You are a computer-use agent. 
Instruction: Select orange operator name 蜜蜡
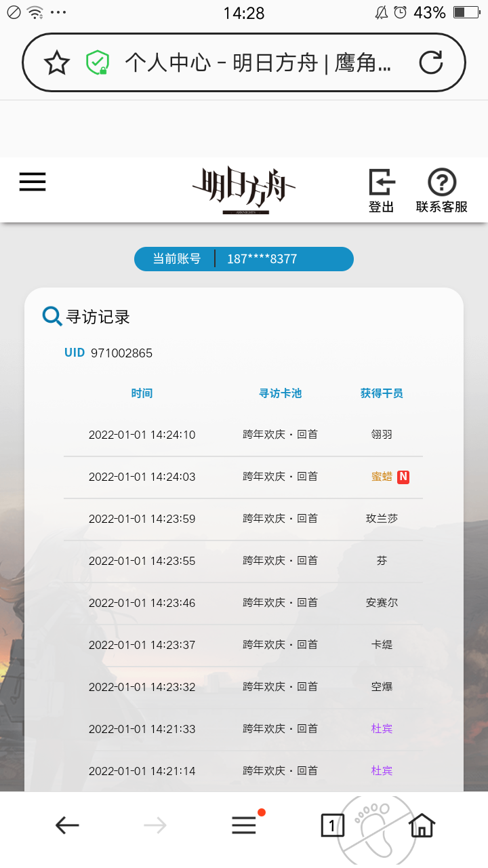[382, 477]
